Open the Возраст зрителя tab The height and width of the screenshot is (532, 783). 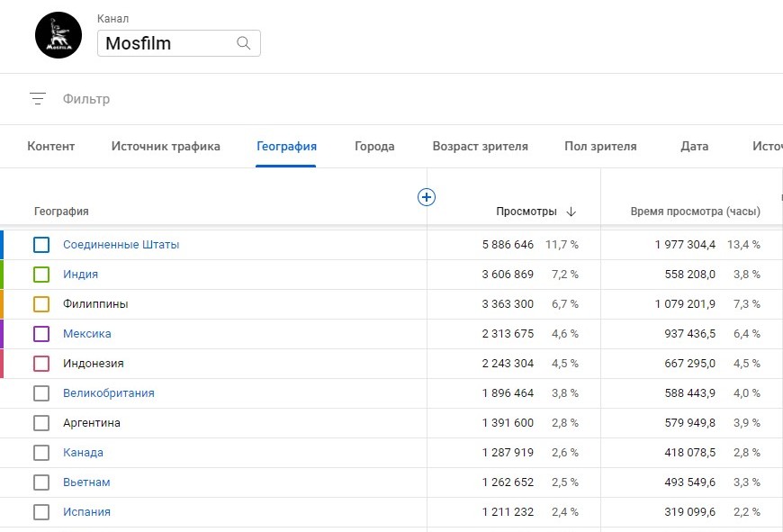(x=480, y=146)
